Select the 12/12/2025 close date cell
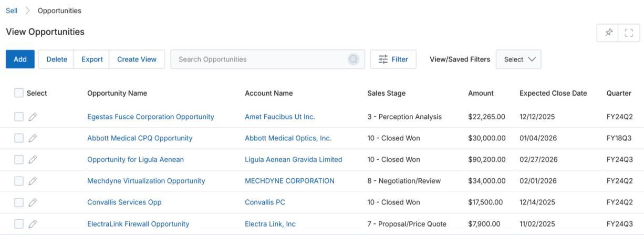 tap(537, 117)
